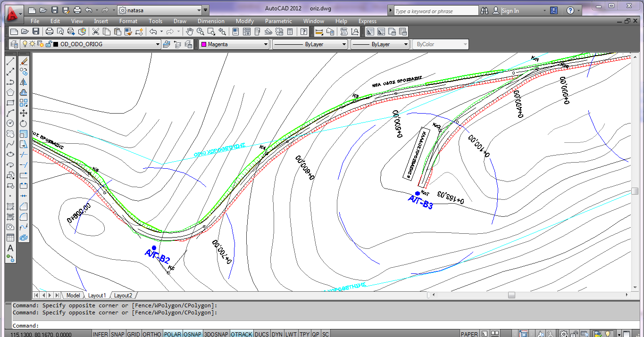Image resolution: width=644 pixels, height=337 pixels.
Task: Toggle ORTHO mode in status bar
Action: coord(152,334)
